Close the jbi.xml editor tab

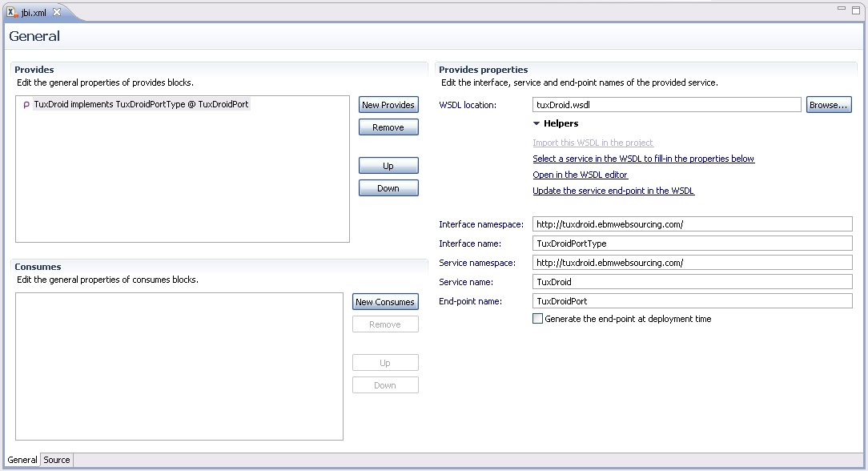point(57,12)
